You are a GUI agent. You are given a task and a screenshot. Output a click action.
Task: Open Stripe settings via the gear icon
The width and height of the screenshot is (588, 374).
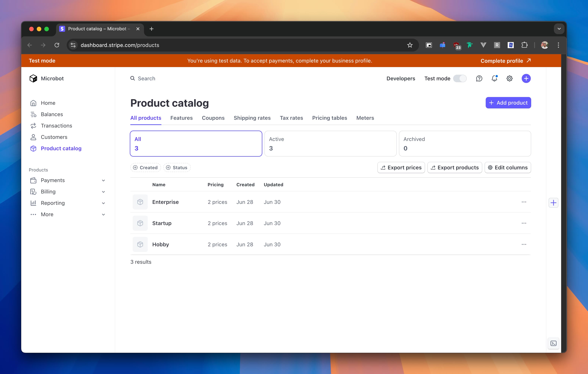coord(509,78)
